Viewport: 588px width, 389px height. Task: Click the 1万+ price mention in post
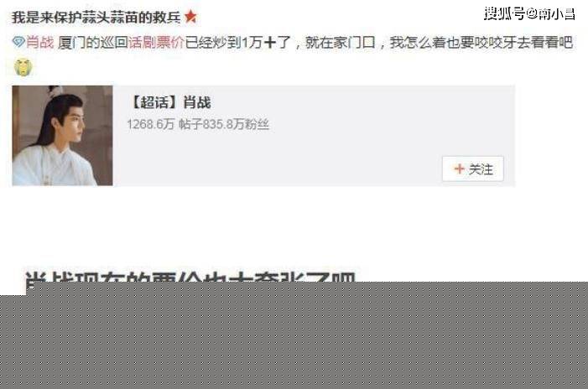(x=258, y=43)
